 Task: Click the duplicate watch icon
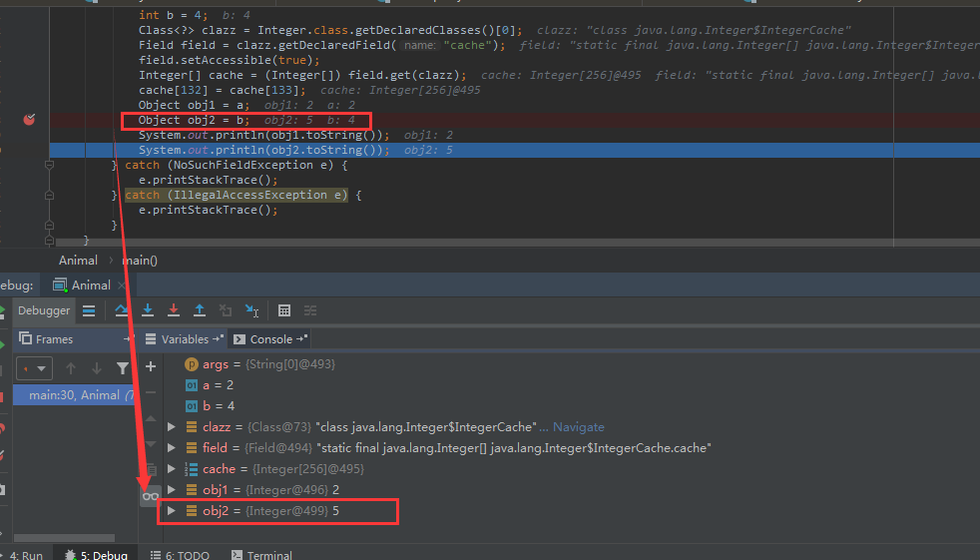coord(151,469)
